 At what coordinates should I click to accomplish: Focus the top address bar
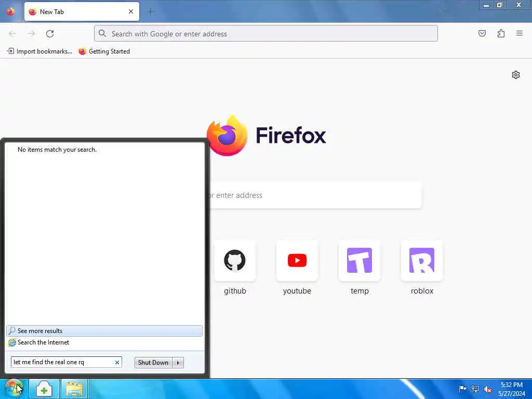coord(266,34)
